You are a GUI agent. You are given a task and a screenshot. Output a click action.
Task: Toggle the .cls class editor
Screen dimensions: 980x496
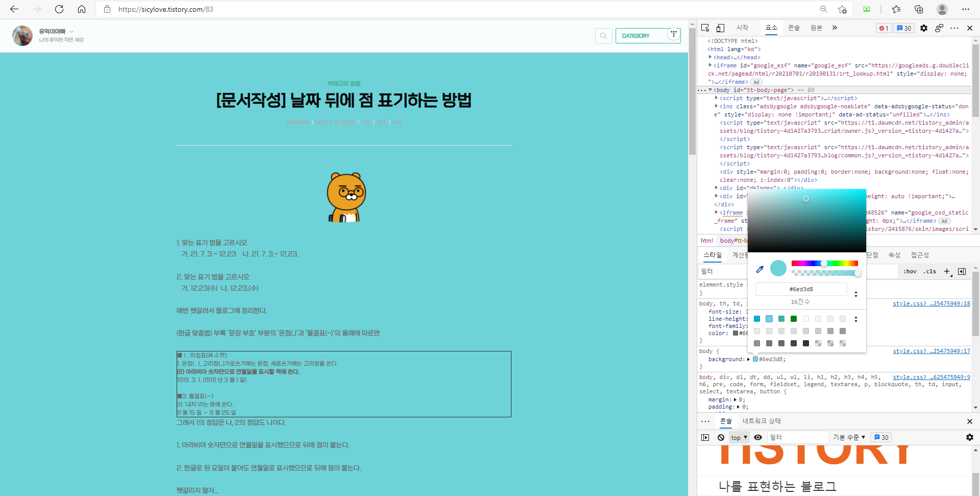pos(929,271)
